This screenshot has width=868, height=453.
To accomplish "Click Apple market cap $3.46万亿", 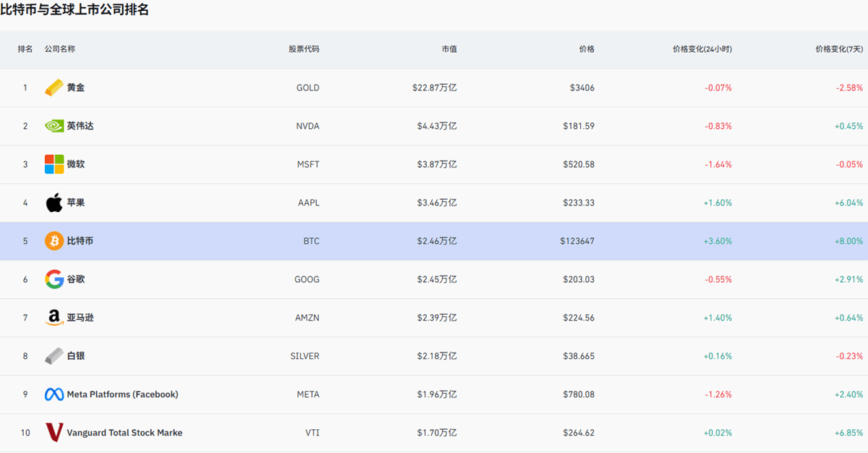I will (x=437, y=203).
